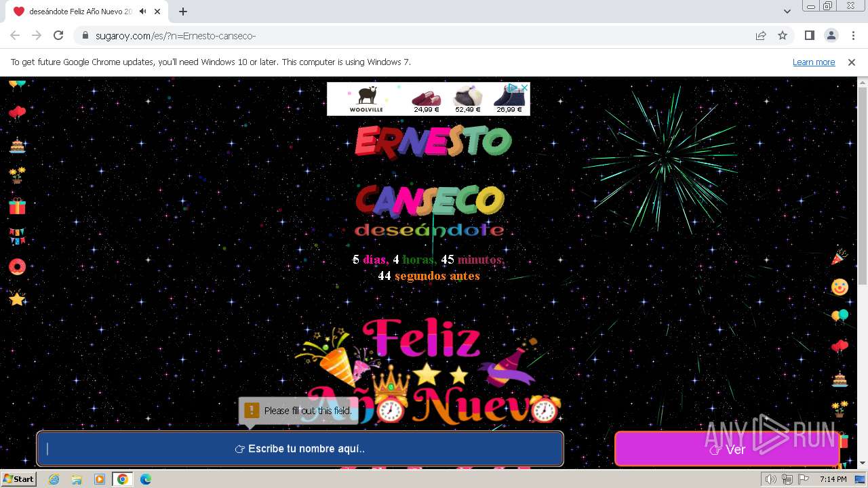
Task: Close the Feliz Año Nuevo tab
Action: pyautogui.click(x=157, y=12)
